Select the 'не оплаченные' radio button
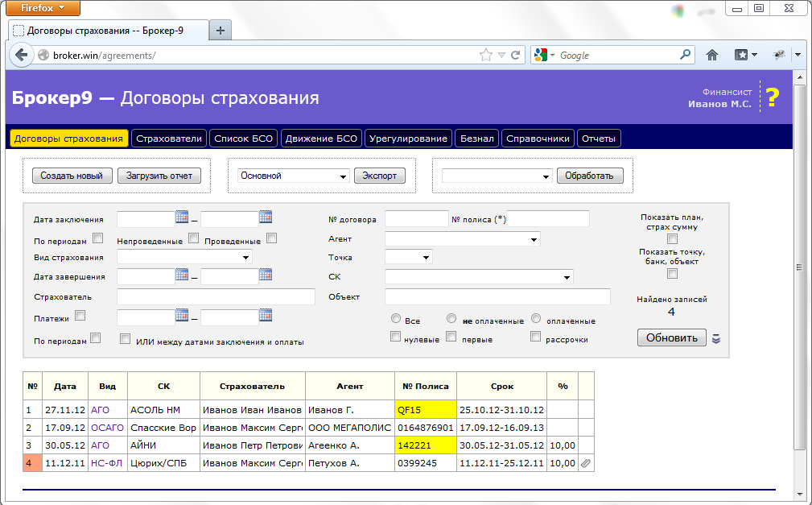The height and width of the screenshot is (505, 812). 451,318
